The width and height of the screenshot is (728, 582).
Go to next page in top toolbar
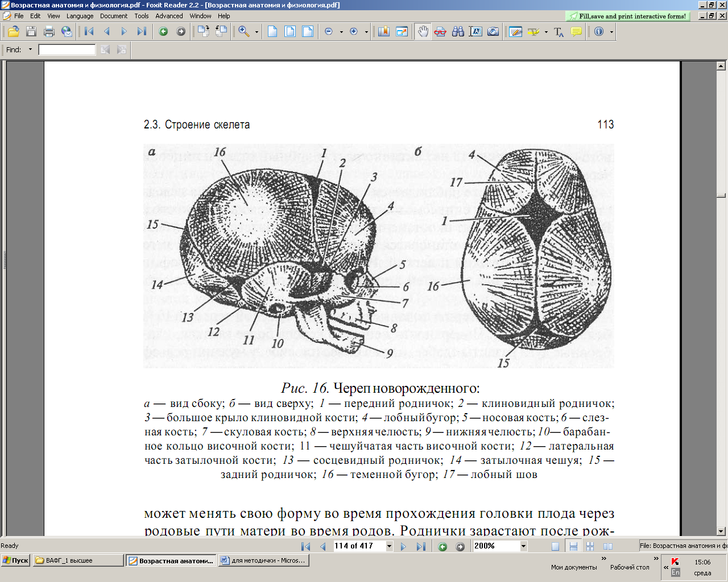pyautogui.click(x=124, y=32)
